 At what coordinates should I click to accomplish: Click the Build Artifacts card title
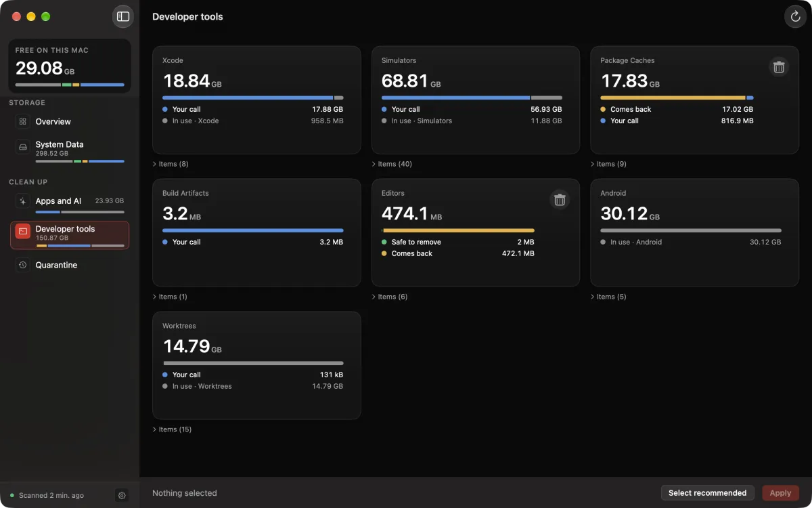click(x=185, y=193)
